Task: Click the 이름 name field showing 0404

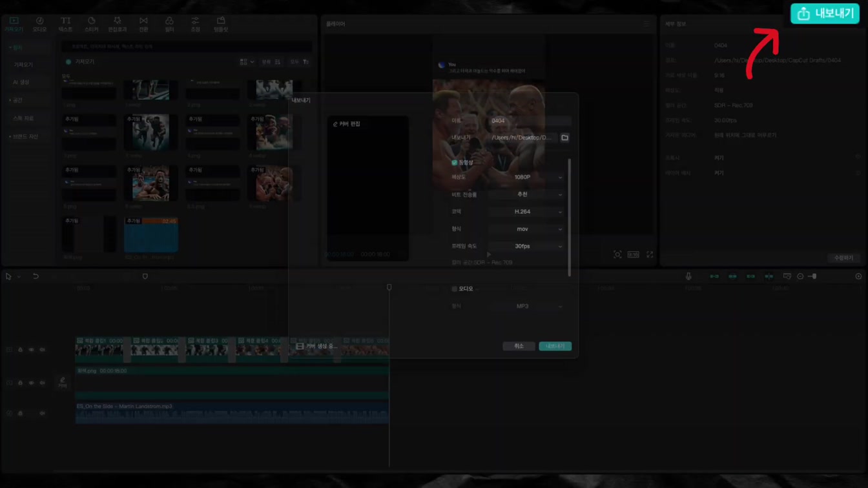Action: [530, 121]
